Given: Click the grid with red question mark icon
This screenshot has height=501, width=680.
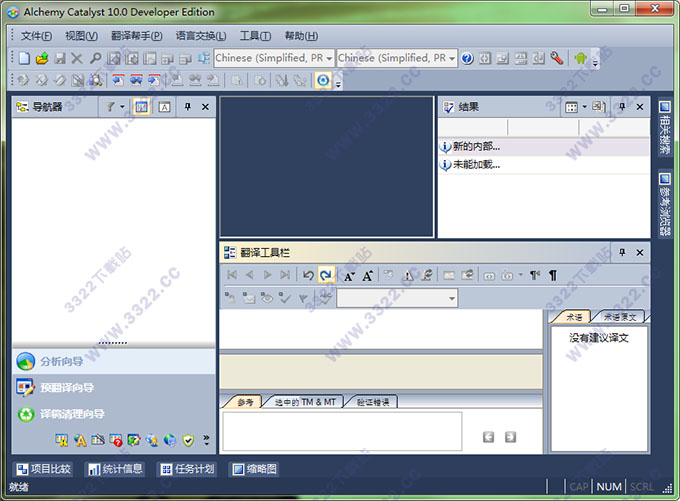Looking at the screenshot, I should pyautogui.click(x=116, y=440).
